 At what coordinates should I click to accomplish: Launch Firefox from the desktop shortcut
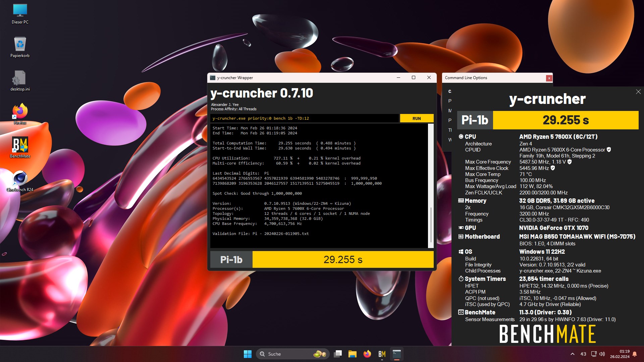[20, 114]
